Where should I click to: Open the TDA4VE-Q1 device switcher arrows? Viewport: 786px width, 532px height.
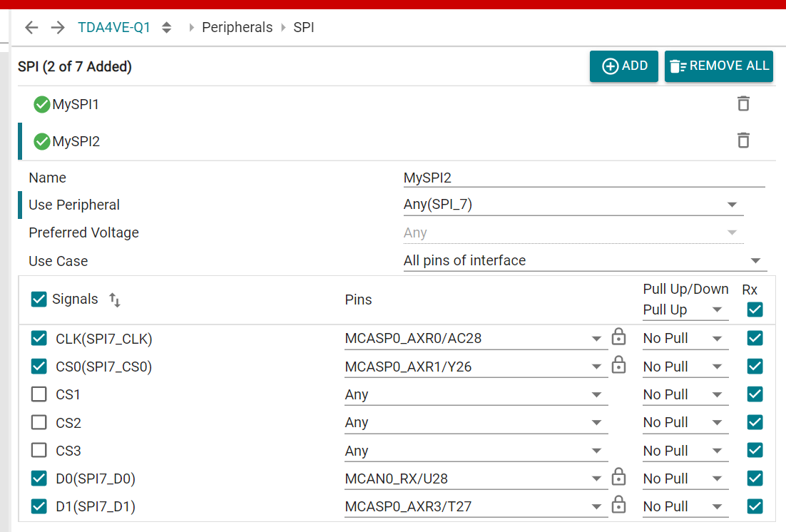[167, 27]
